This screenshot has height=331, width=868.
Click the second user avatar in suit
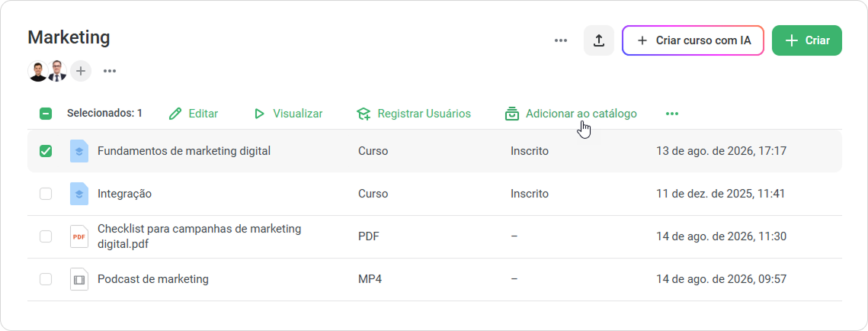click(x=57, y=71)
